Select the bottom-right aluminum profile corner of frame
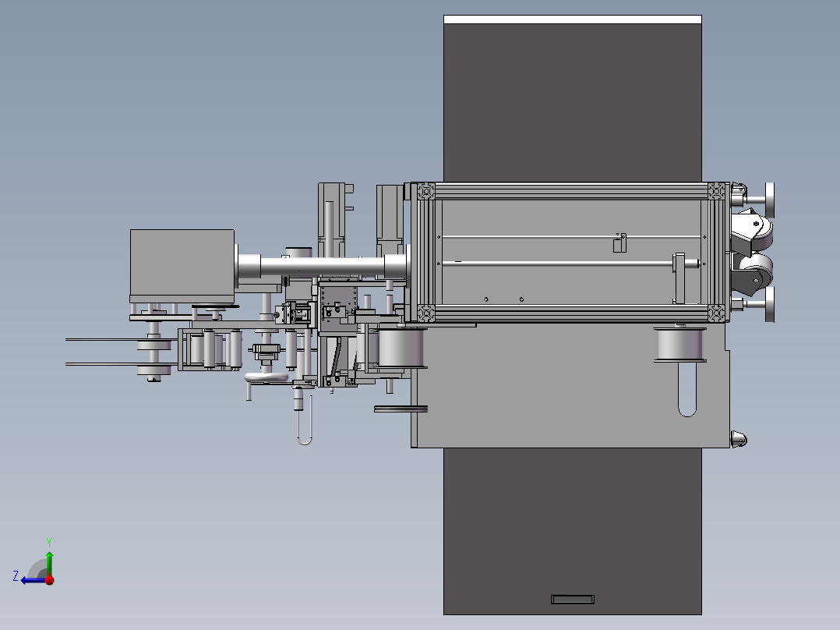840x630 pixels. (716, 313)
